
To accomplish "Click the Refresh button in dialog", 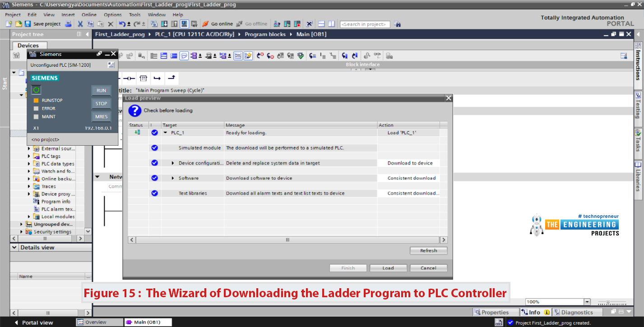I will [x=428, y=251].
